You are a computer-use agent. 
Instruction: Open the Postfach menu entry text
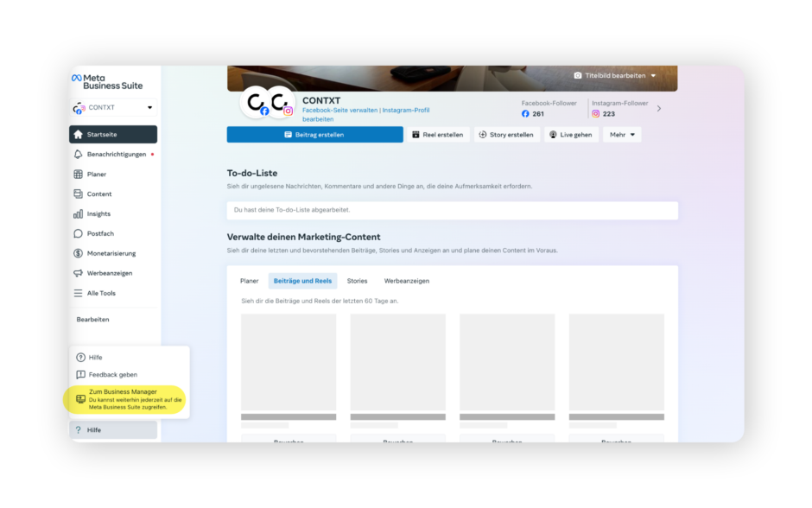coord(100,233)
